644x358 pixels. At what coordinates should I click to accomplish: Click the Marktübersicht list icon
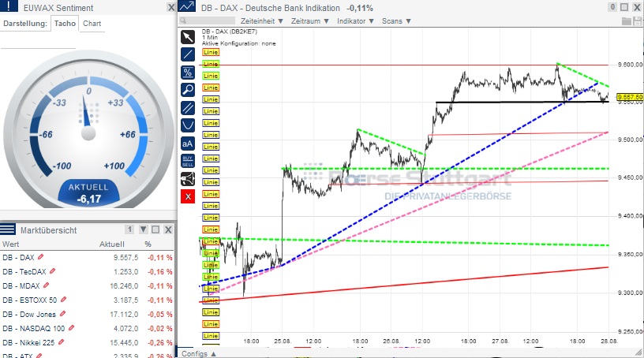[x=8, y=229]
